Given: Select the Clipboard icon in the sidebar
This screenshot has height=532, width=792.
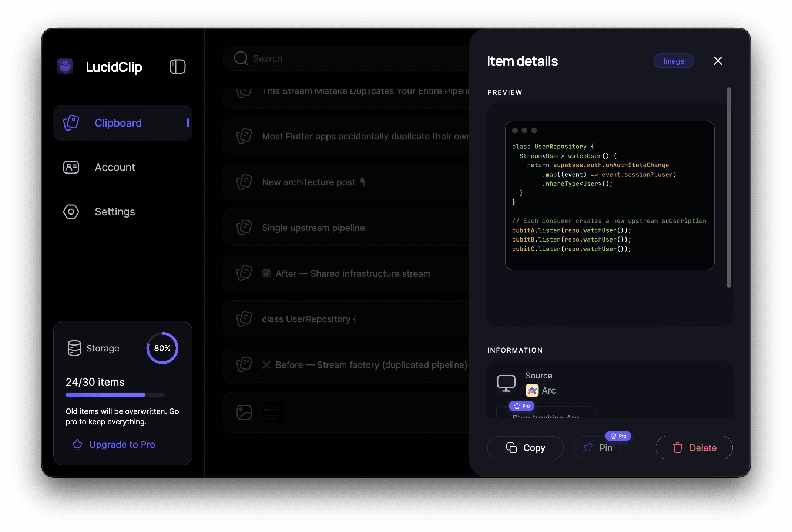Looking at the screenshot, I should [x=71, y=122].
